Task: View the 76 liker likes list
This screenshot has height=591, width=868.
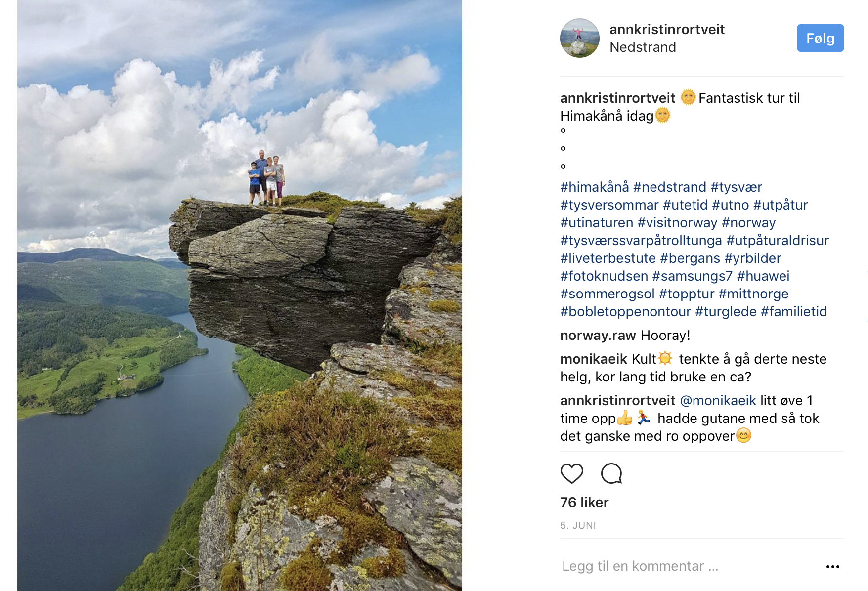Action: point(584,503)
